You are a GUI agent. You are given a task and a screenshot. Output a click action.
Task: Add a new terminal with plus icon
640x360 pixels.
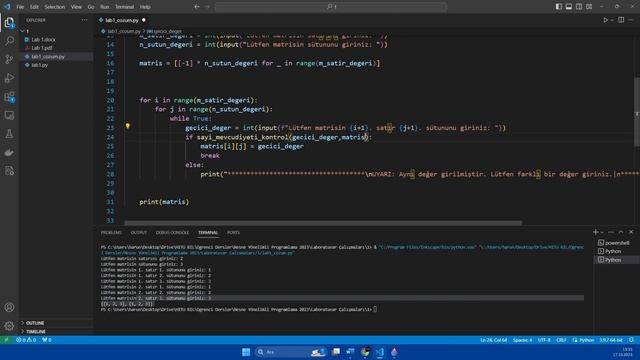(596, 232)
